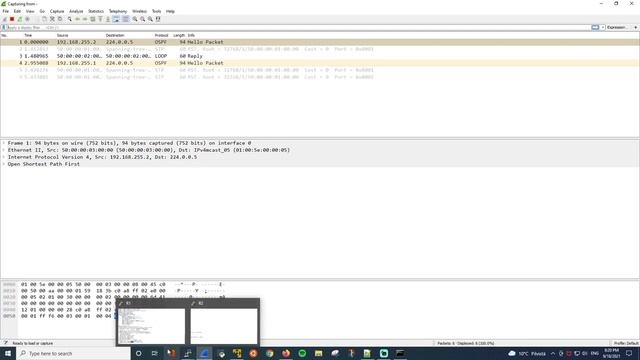Screen dimensions: 640x360
Task: Open the recent display filters dropdown
Action: click(603, 27)
